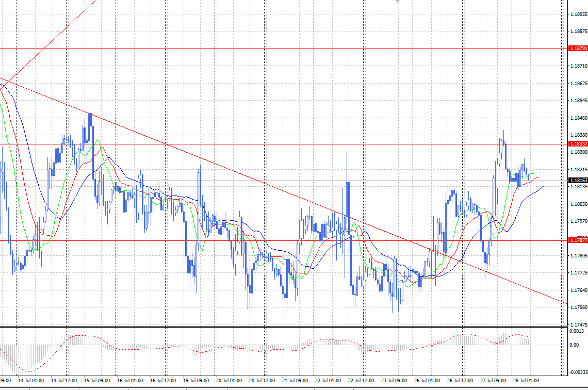588x390 pixels.
Task: Click the 27 Jul 09:00 time label
Action: [493, 381]
